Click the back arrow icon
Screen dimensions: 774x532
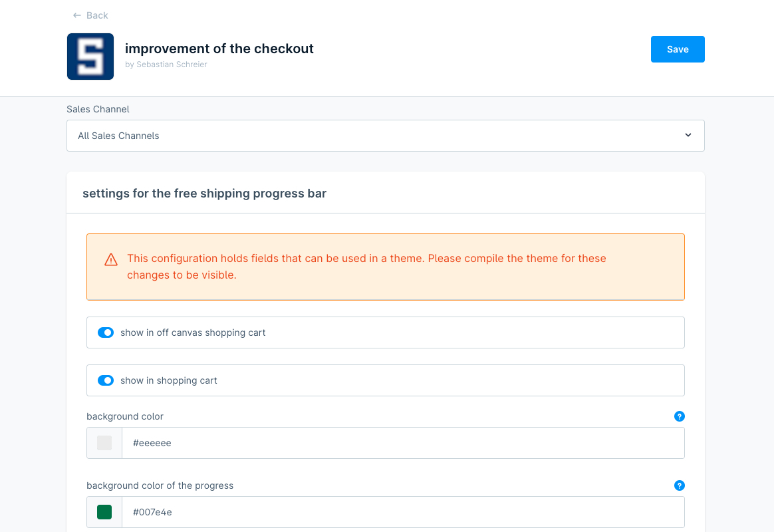coord(77,15)
